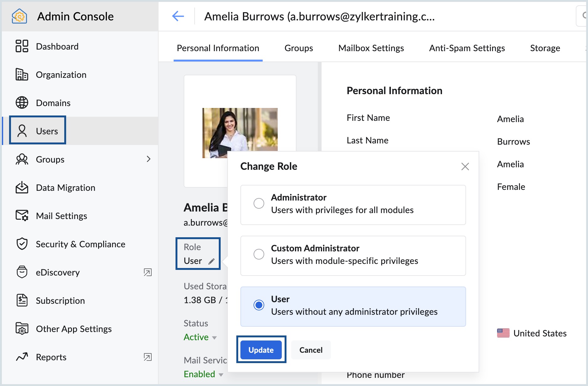Viewport: 588px width, 386px height.
Task: Click the Reports trend arrow icon
Action: (22, 357)
